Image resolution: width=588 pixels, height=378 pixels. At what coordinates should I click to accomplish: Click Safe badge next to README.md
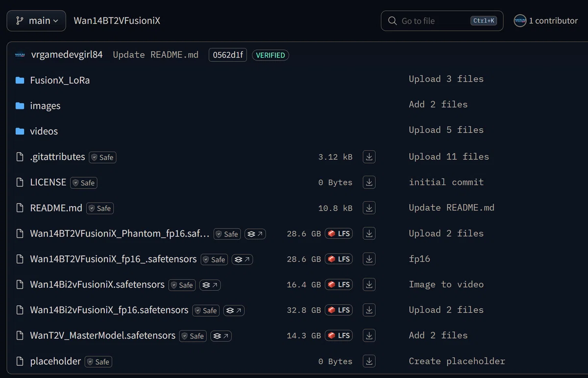(100, 208)
